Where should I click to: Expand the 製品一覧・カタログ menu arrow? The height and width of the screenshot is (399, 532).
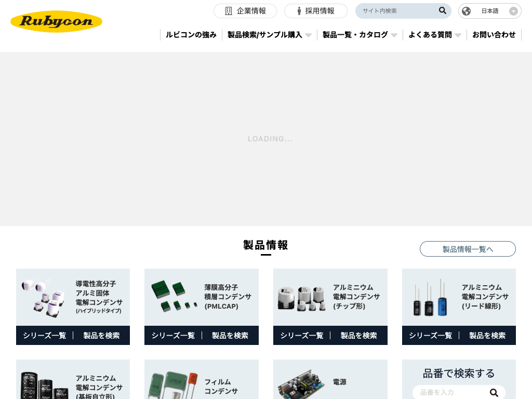coord(394,35)
